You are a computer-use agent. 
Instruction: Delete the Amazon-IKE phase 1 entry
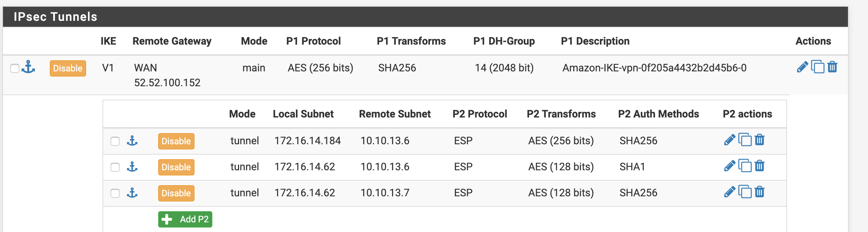click(832, 67)
